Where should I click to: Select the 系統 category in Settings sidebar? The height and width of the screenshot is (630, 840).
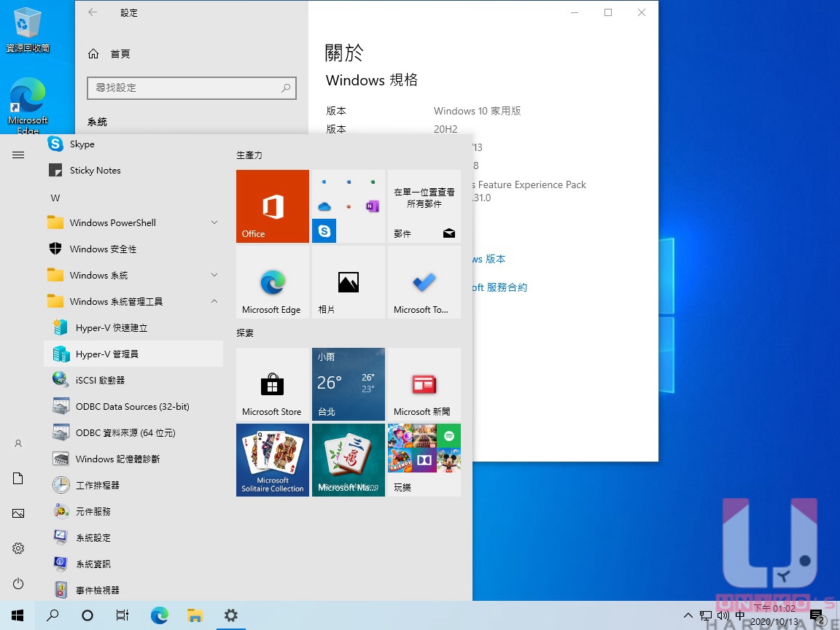(x=98, y=122)
